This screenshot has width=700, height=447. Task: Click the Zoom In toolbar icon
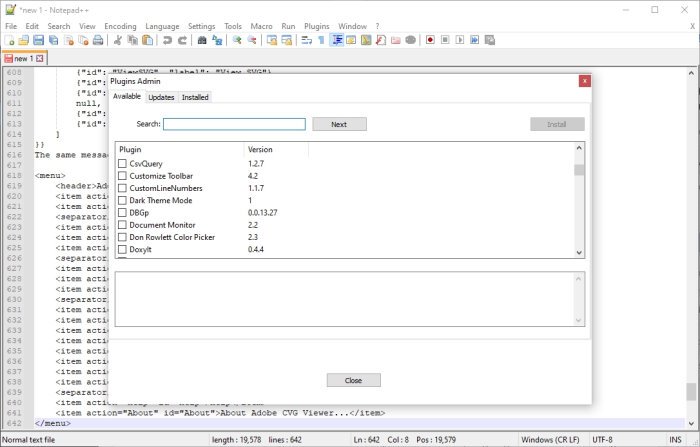(237, 40)
